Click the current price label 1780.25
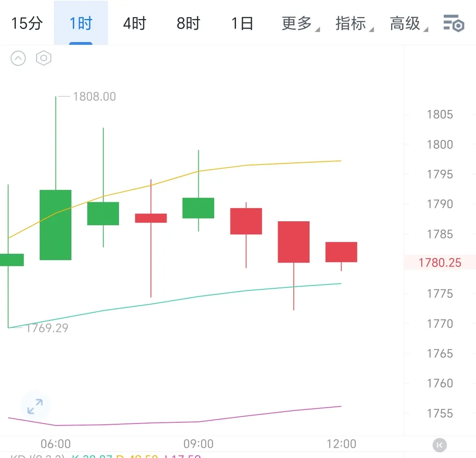Screen dimensions: 476x458 click(x=440, y=263)
